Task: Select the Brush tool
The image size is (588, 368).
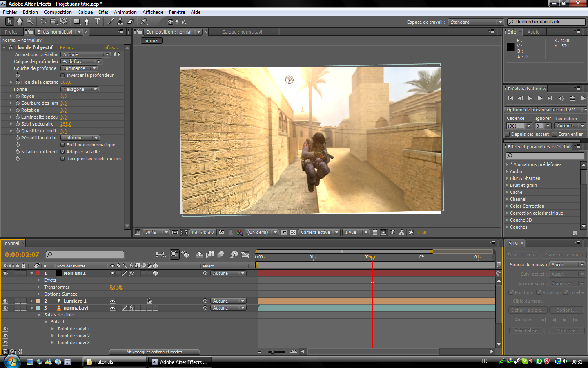Action: (111, 21)
